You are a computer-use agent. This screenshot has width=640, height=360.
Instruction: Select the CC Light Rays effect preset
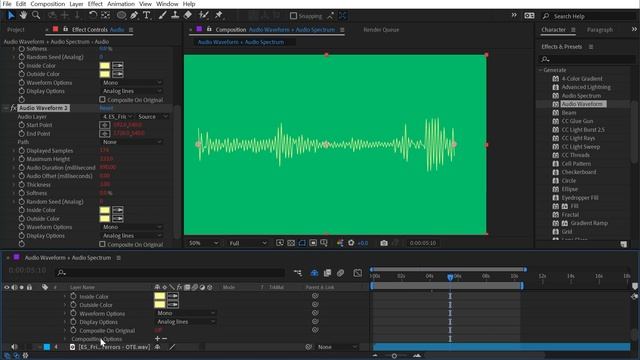(x=578, y=138)
